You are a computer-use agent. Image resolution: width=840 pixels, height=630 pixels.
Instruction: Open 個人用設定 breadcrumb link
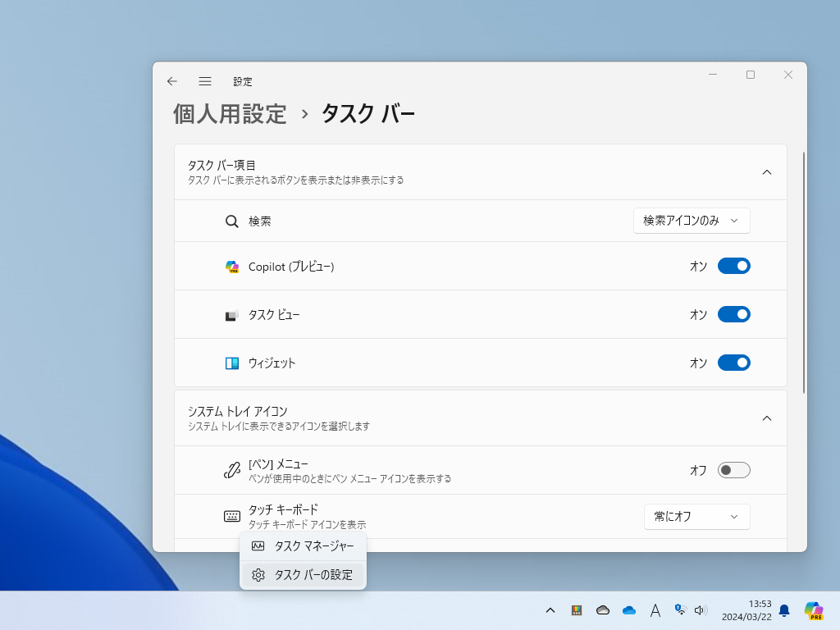(230, 113)
